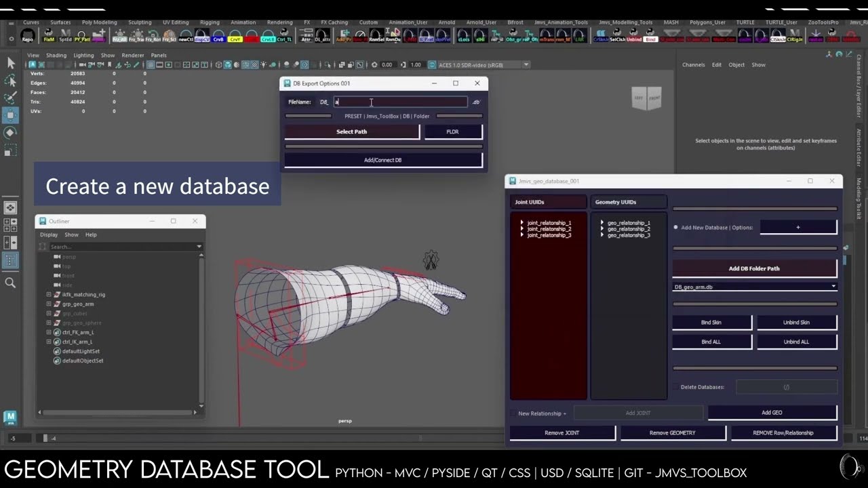Open the DB_geo_arm.db database dropdown

[755, 287]
